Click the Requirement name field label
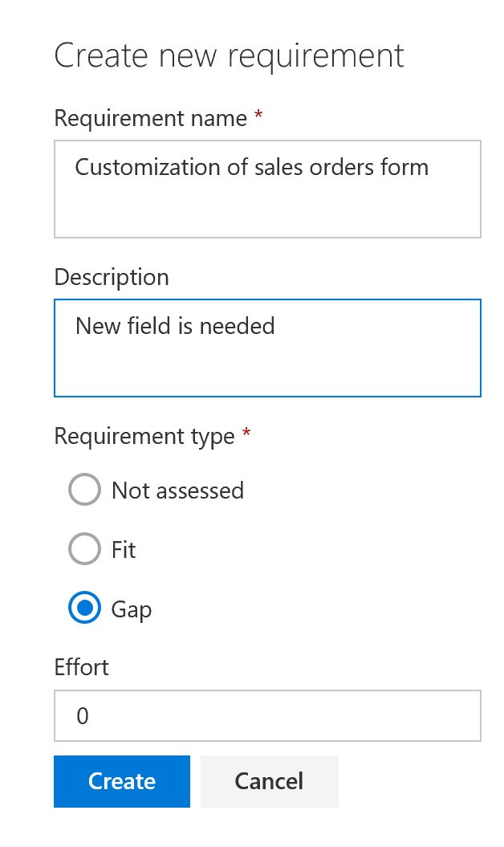The image size is (504, 847). 150,118
